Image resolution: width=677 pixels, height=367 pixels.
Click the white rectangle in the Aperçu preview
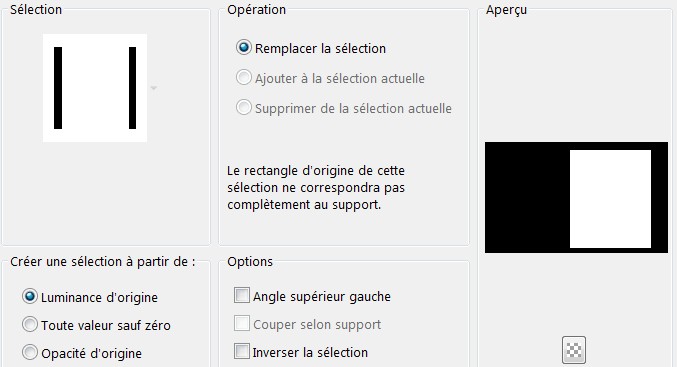point(610,199)
